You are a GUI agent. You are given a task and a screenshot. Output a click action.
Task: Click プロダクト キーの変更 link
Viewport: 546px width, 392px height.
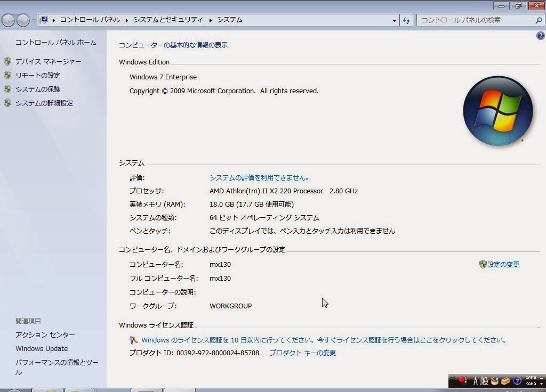point(303,353)
